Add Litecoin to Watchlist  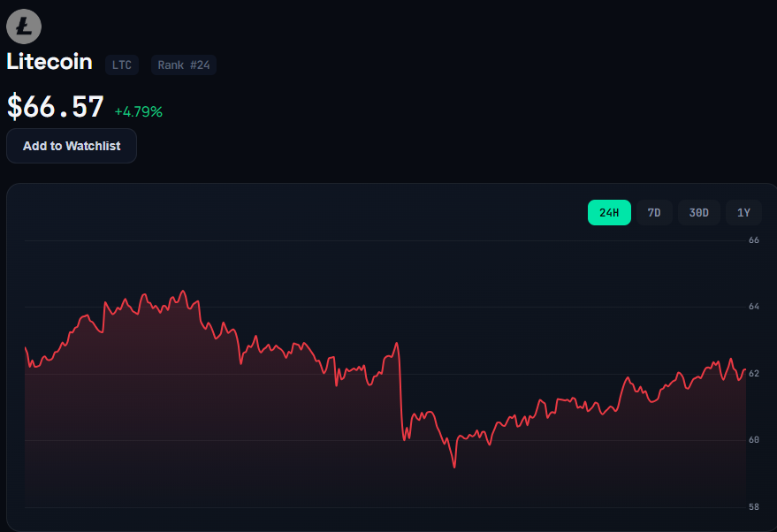click(x=72, y=146)
